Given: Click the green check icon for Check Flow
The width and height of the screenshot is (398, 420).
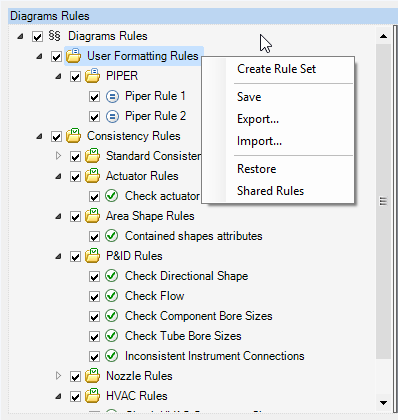Looking at the screenshot, I should (x=112, y=296).
